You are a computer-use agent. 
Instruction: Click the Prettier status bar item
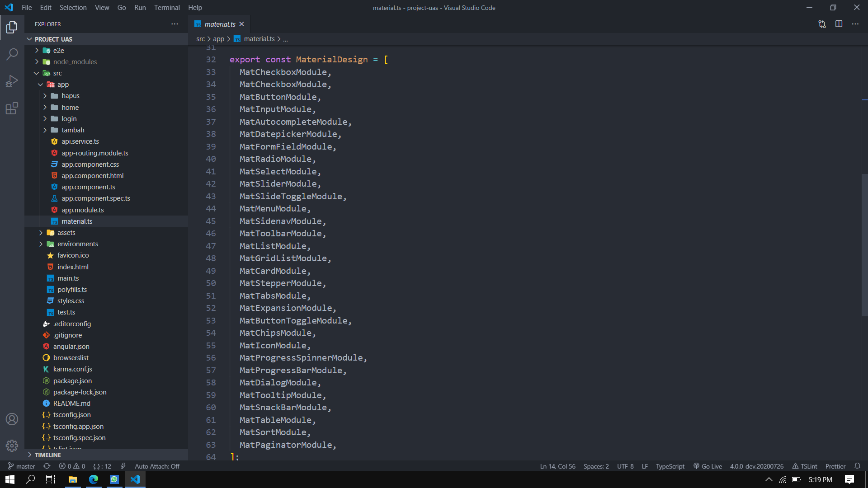835,466
